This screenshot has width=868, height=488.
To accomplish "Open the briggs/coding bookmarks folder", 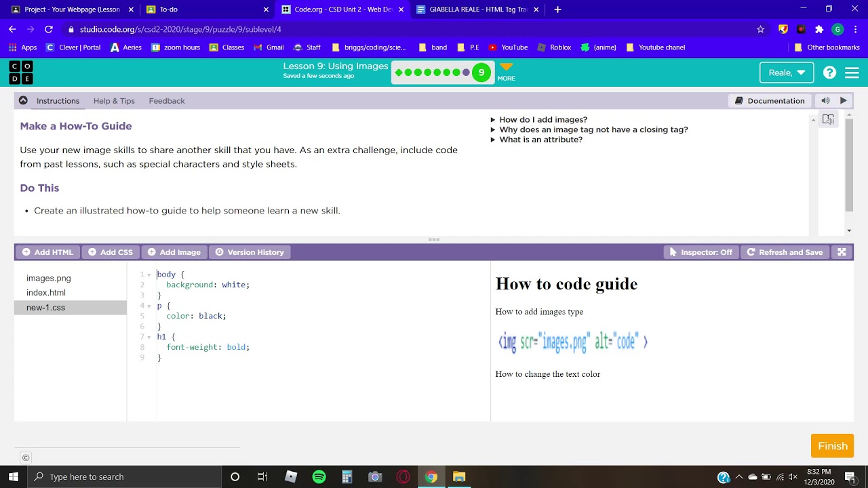I will coord(369,47).
